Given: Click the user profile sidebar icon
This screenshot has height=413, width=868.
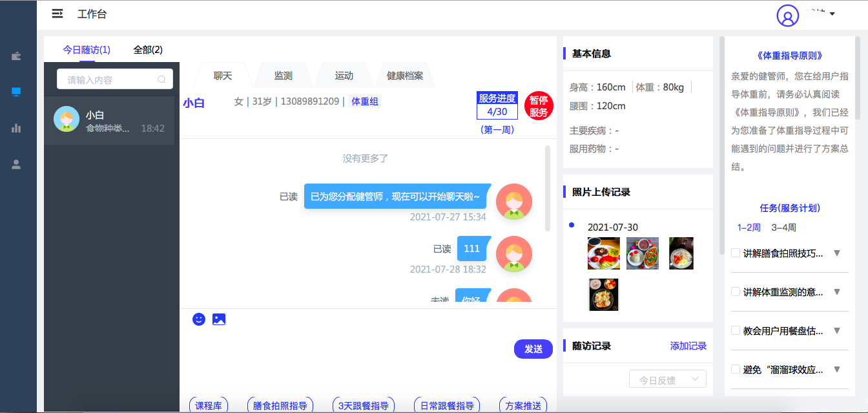Looking at the screenshot, I should [16, 164].
